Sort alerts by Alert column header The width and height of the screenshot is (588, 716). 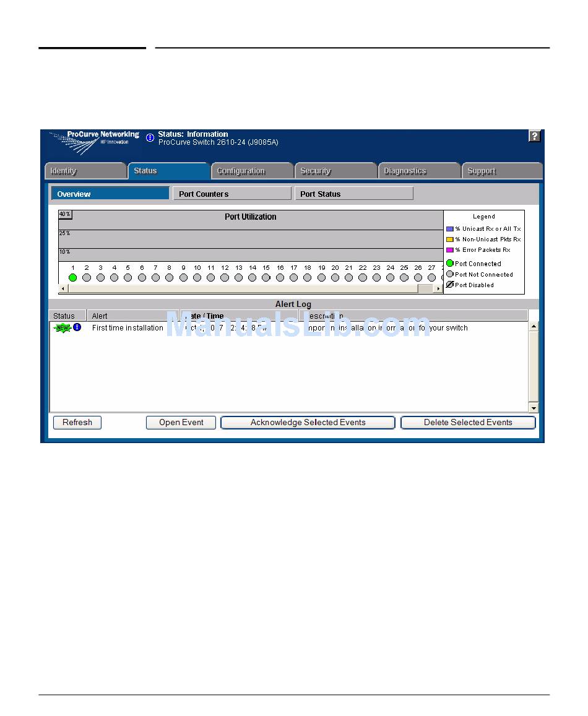133,316
